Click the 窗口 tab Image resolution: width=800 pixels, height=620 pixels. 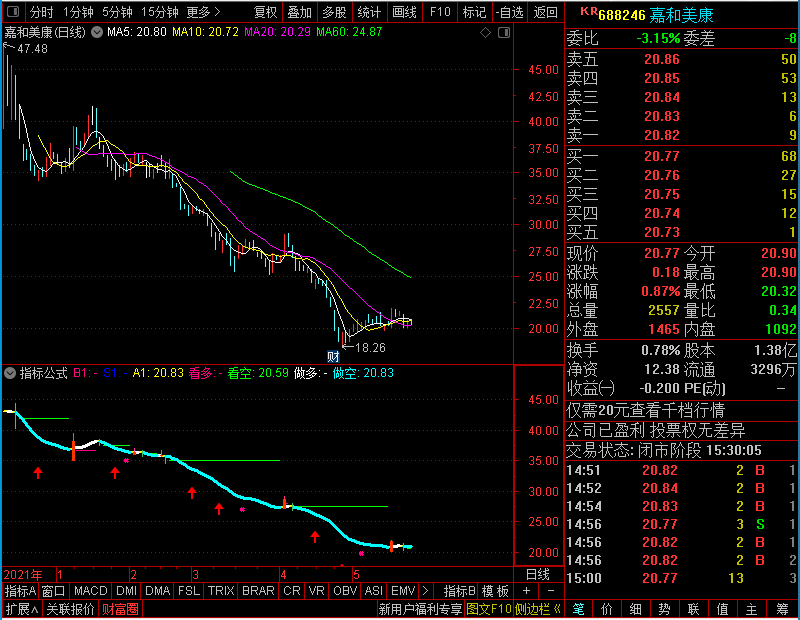coord(54,591)
